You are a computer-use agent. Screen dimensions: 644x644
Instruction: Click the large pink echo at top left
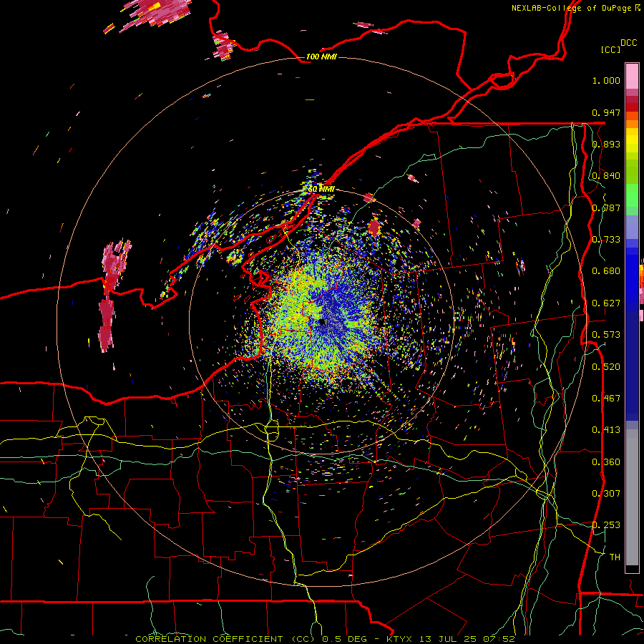tap(154, 14)
